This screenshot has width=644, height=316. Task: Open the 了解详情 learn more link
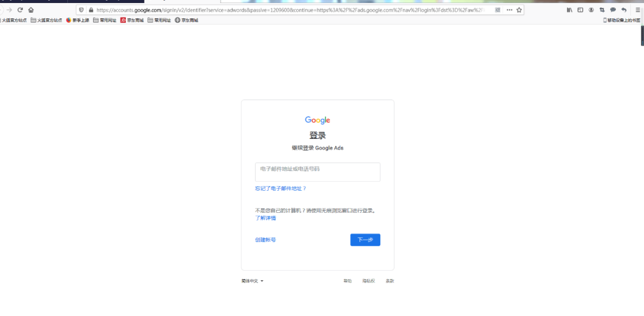[x=265, y=218]
